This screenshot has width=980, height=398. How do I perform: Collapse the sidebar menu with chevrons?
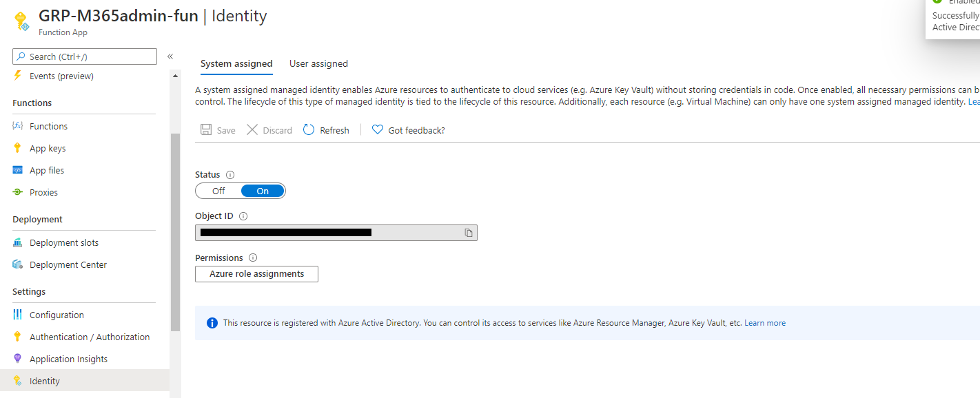(170, 56)
